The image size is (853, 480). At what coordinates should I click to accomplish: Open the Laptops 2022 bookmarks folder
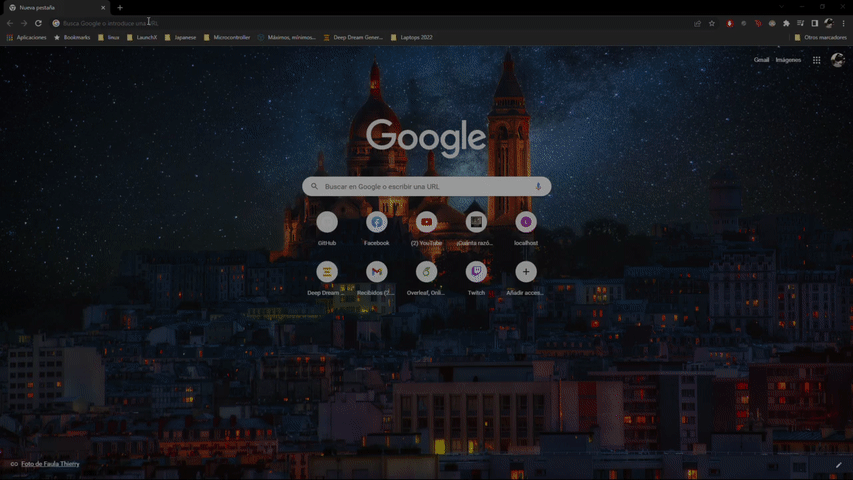411,38
